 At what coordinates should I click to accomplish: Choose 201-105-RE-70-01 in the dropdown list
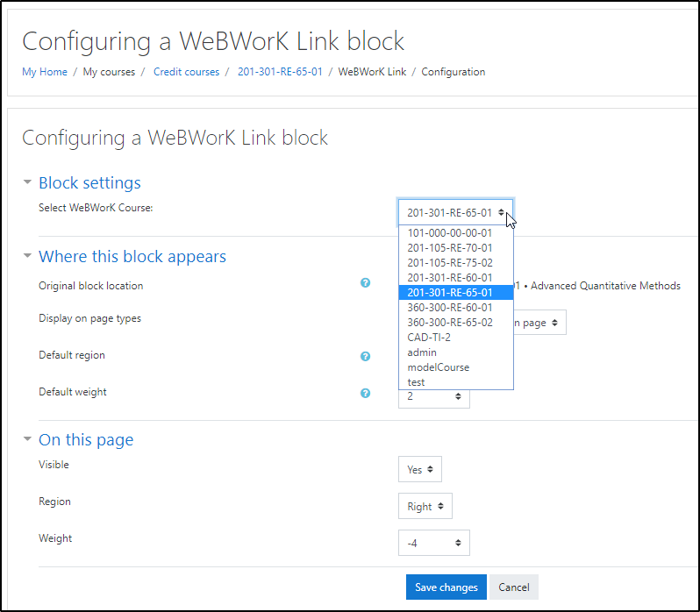[449, 248]
